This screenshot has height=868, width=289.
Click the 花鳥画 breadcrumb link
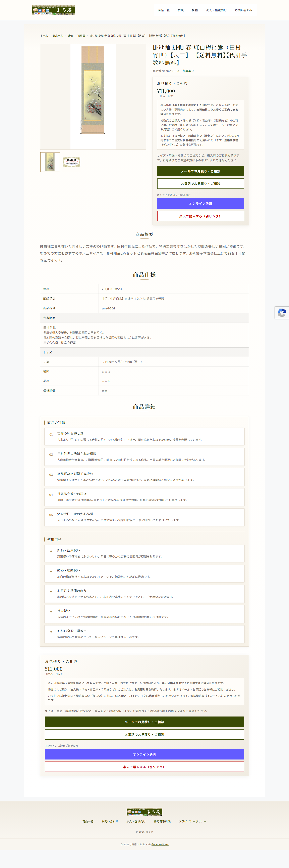click(81, 36)
